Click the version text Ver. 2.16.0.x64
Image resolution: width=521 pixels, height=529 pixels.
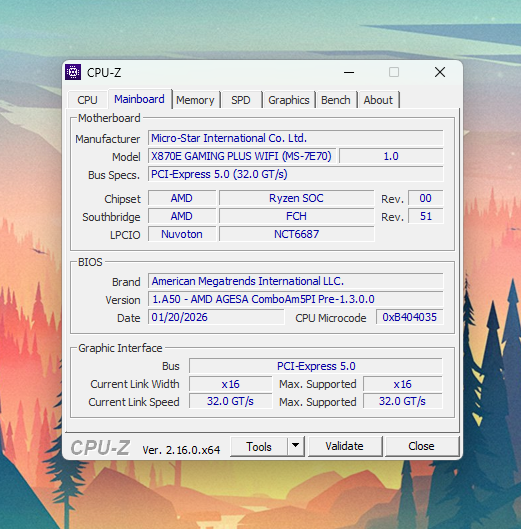point(181,449)
